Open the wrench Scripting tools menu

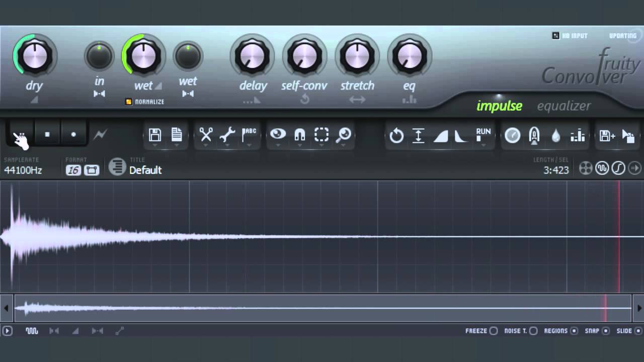click(227, 135)
